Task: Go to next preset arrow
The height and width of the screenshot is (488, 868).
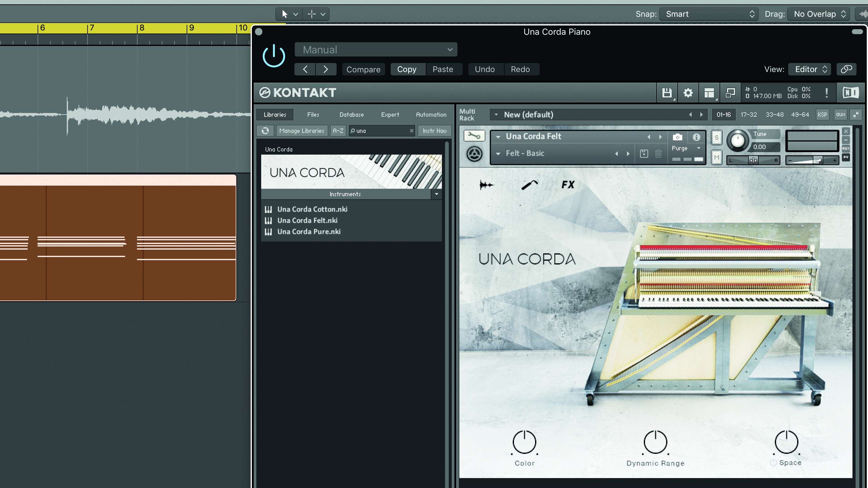Action: [x=326, y=69]
